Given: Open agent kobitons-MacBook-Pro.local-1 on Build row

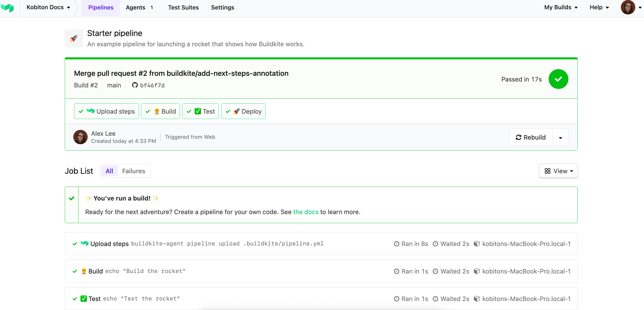Looking at the screenshot, I should coord(526,271).
